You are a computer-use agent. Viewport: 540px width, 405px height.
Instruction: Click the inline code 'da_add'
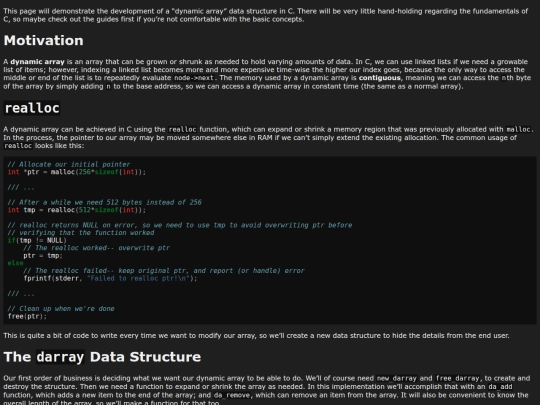500,387
